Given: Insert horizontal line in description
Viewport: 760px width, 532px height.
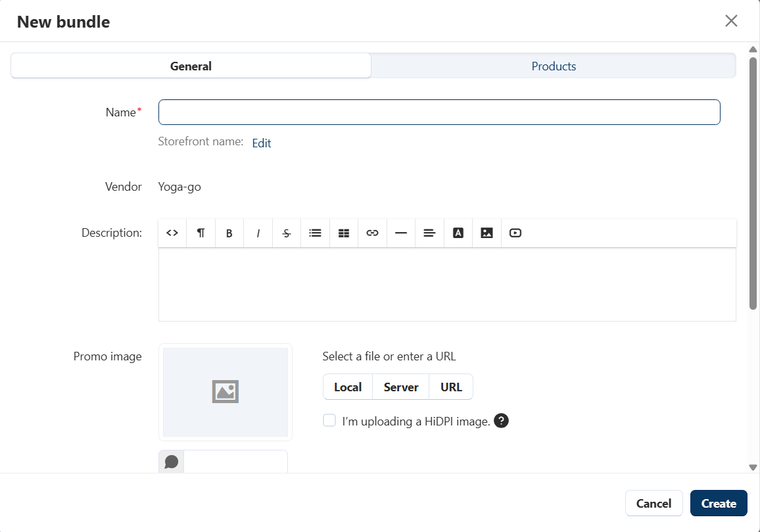Looking at the screenshot, I should click(401, 233).
